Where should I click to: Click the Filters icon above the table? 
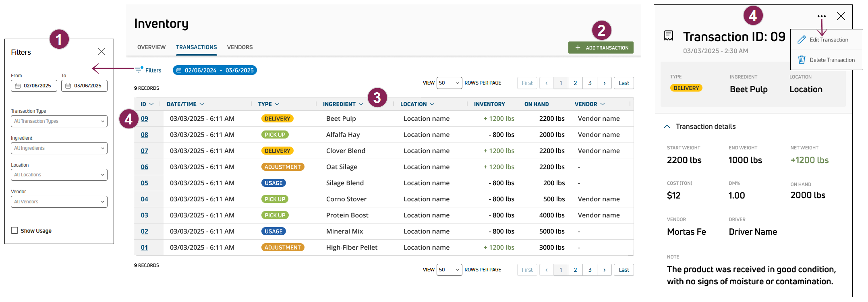139,70
